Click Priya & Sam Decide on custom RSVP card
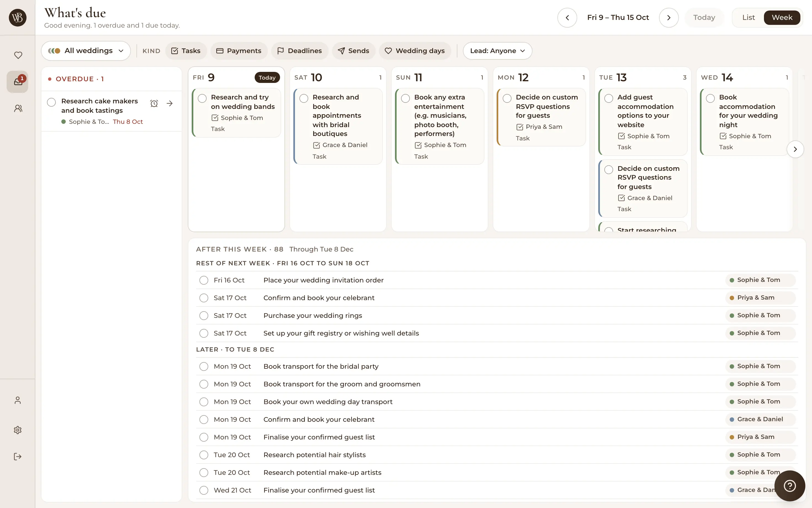The width and height of the screenshot is (812, 508). point(541,117)
